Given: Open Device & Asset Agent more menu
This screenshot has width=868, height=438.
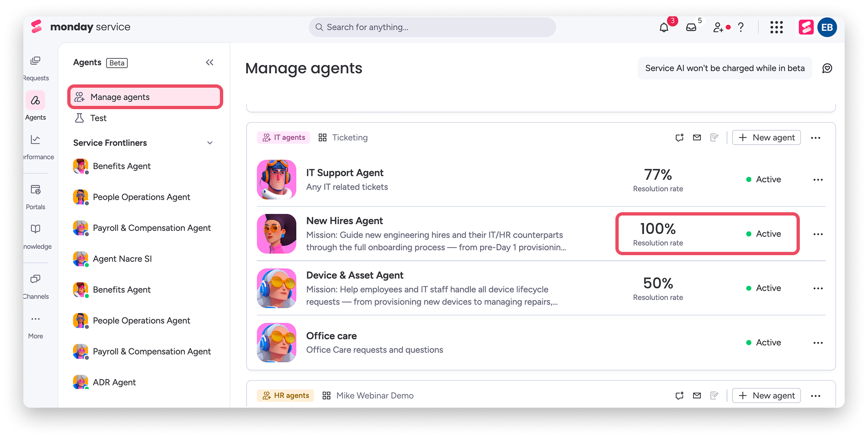Looking at the screenshot, I should click(818, 288).
